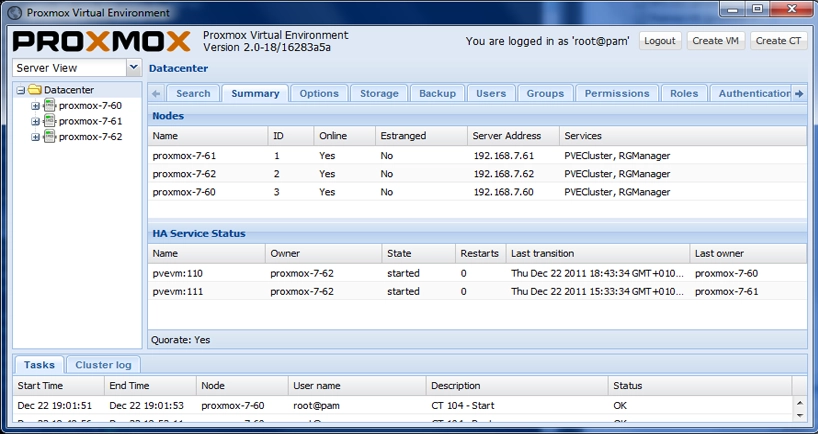Select the proxmox-7-60 row in Nodes table
818x434 pixels.
coord(477,192)
